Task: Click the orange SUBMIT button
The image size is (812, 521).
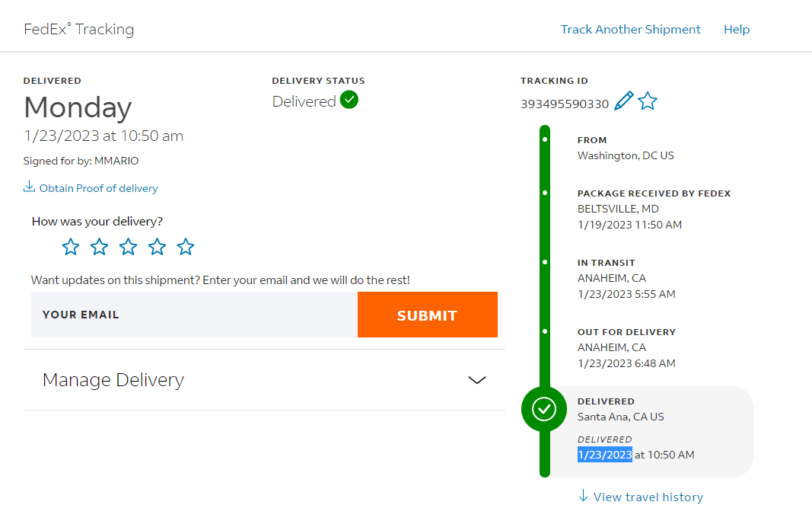Action: click(x=427, y=315)
